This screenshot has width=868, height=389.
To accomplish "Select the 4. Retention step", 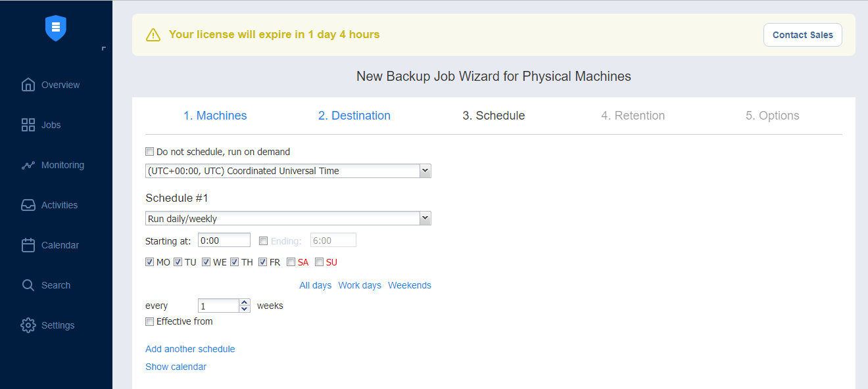I will pyautogui.click(x=633, y=116).
